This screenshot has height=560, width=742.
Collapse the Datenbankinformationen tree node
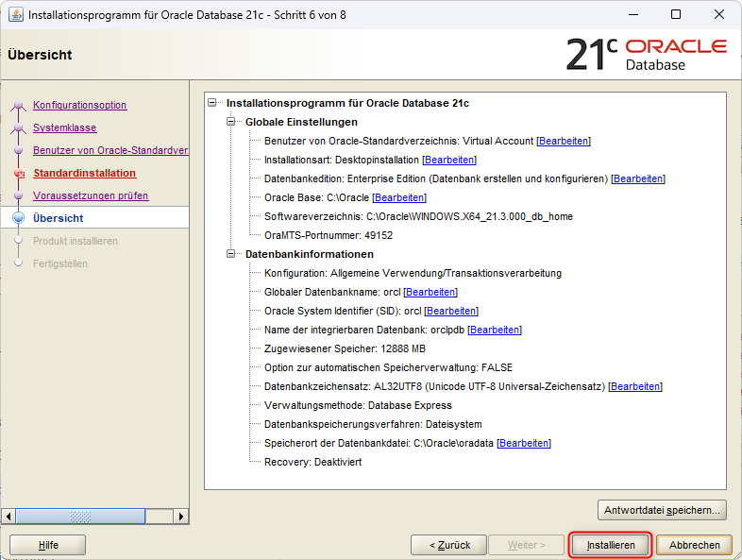pos(231,254)
